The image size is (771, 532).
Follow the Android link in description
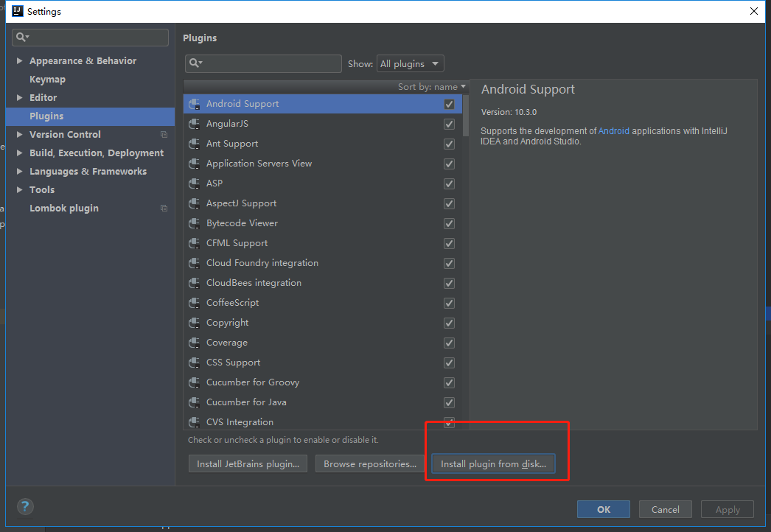(x=614, y=130)
